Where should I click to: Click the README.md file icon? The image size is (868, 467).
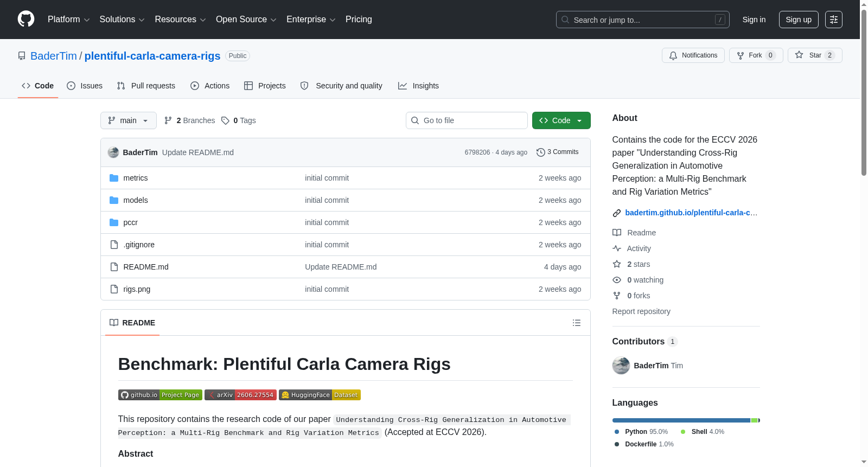click(114, 267)
